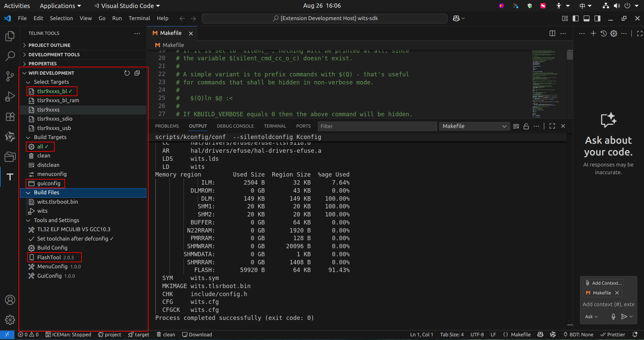Viewport: 644px width, 340px height.
Task: Click the Filter input in Output panel
Action: pyautogui.click(x=377, y=126)
